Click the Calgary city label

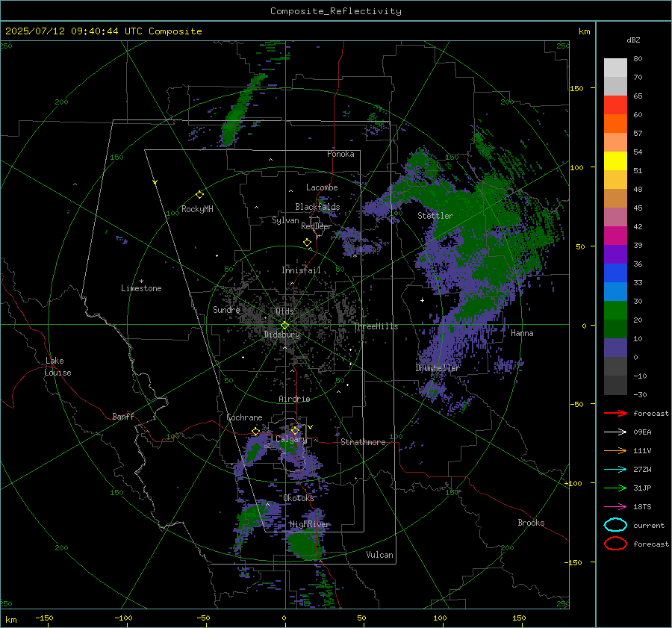click(291, 439)
